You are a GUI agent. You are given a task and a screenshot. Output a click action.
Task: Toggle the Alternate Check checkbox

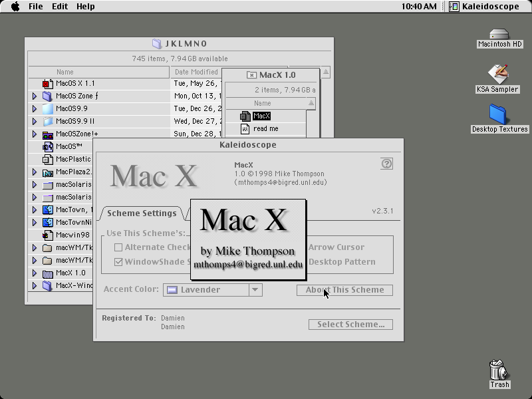point(118,247)
